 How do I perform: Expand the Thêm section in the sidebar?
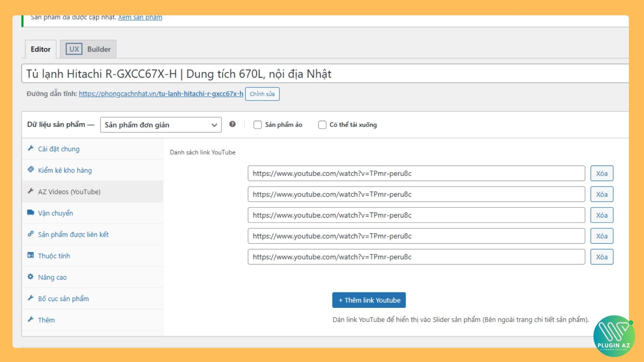point(46,320)
